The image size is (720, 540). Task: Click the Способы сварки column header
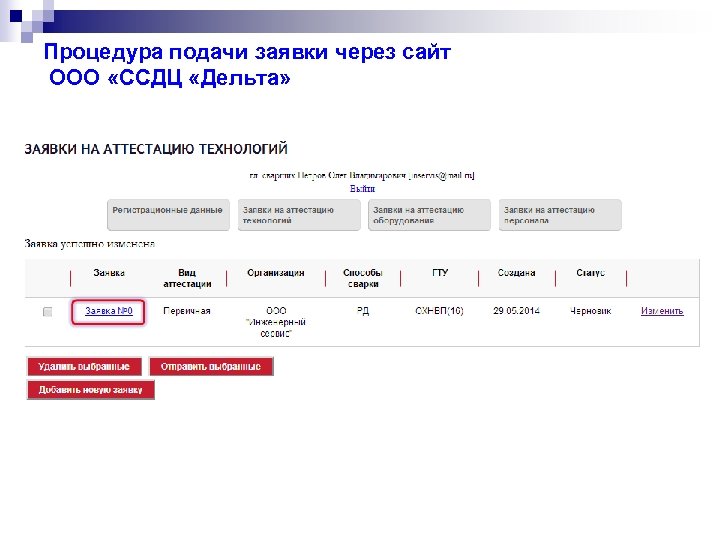click(363, 278)
